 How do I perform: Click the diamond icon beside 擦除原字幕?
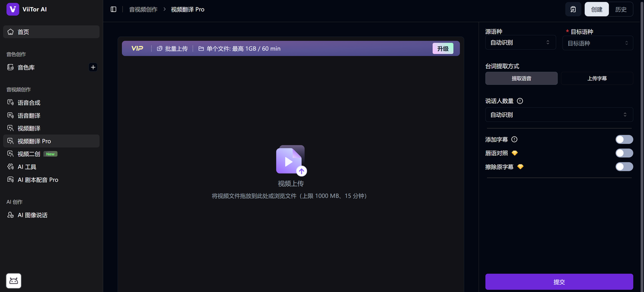tap(520, 167)
